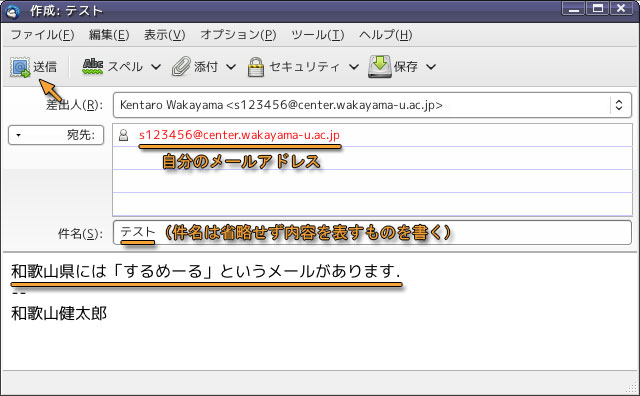Click the 保存 button label
The width and height of the screenshot is (640, 396).
[x=406, y=67]
